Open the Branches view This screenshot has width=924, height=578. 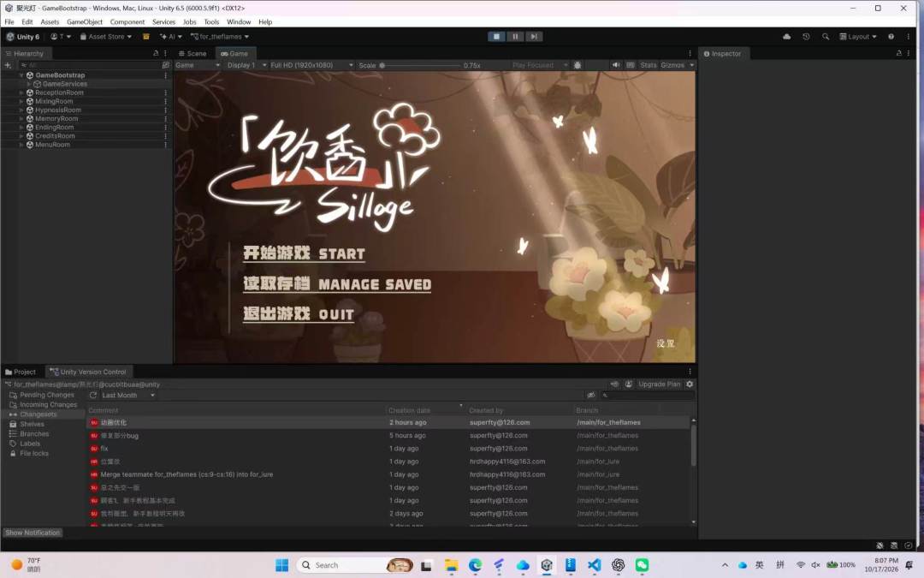(29, 434)
